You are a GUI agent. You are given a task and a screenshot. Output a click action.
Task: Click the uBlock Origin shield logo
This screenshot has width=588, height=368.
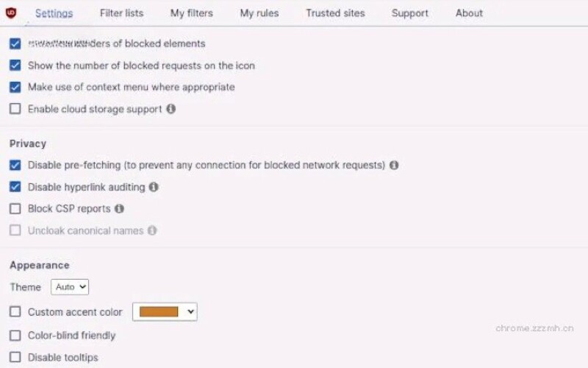[x=11, y=13]
